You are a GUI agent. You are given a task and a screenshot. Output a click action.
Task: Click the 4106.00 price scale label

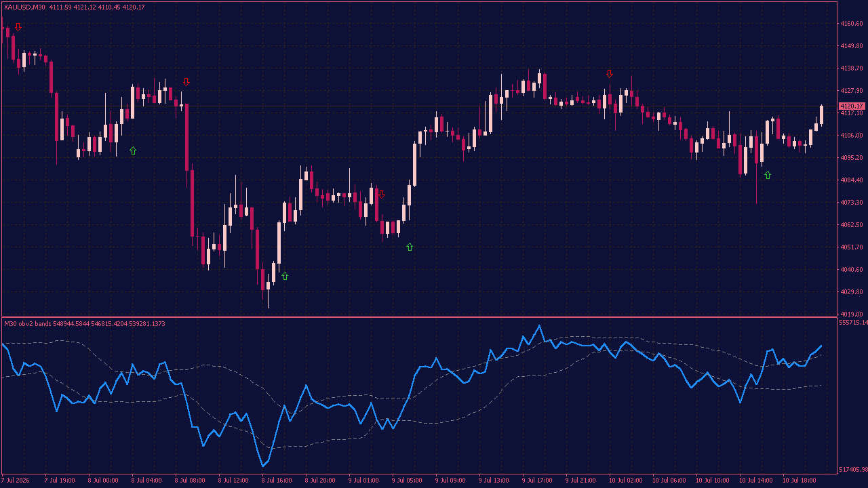[851, 136]
